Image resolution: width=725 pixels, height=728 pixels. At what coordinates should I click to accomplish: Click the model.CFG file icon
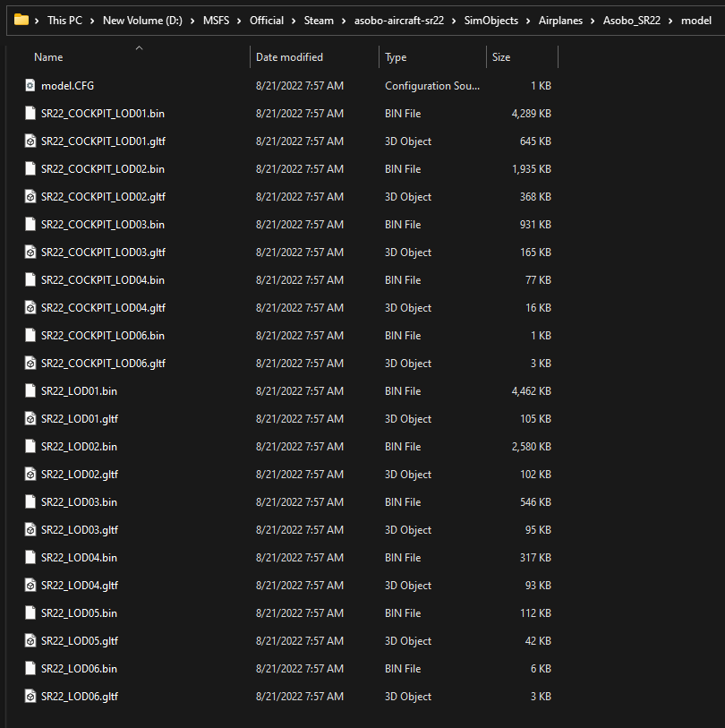[30, 86]
